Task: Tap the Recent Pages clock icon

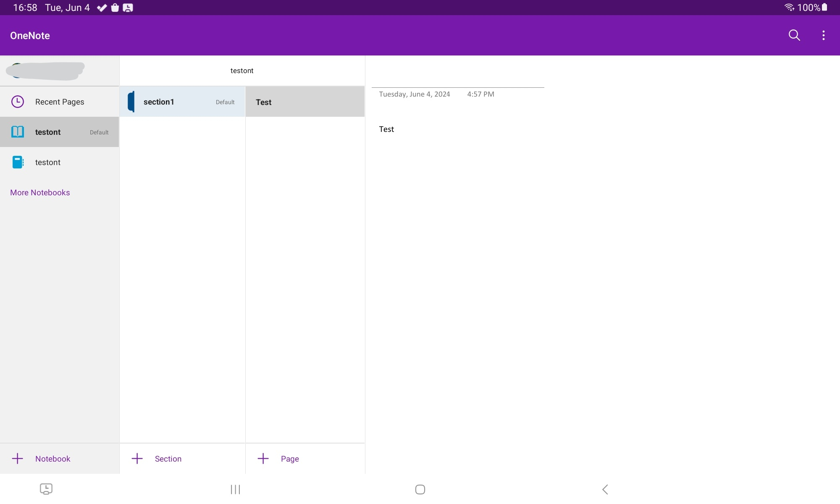Action: 18,102
